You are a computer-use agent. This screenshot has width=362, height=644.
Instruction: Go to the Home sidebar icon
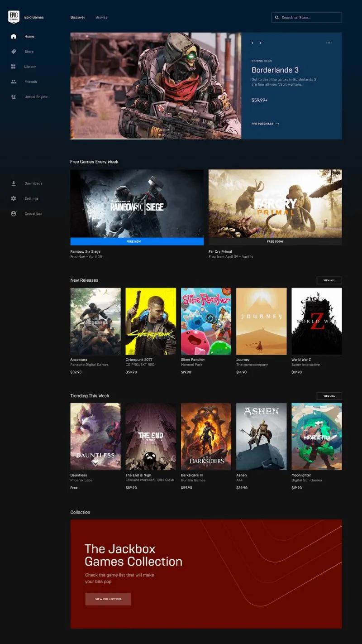point(14,36)
